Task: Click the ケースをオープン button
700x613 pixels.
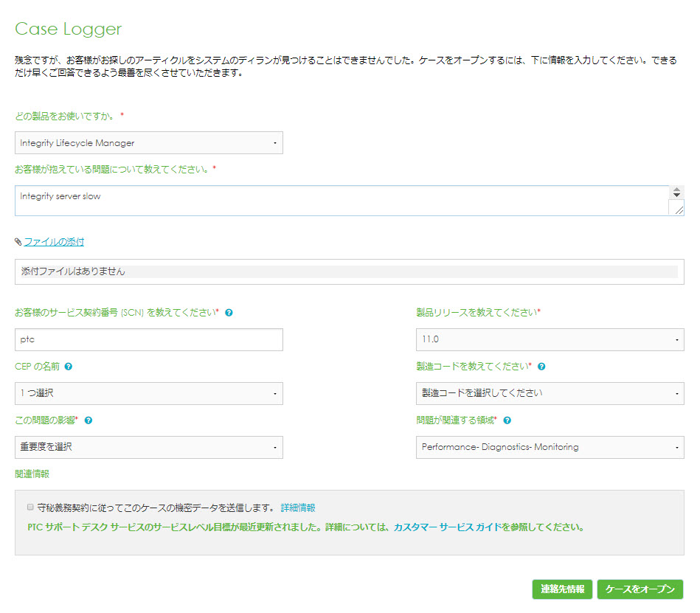Action: point(640,589)
